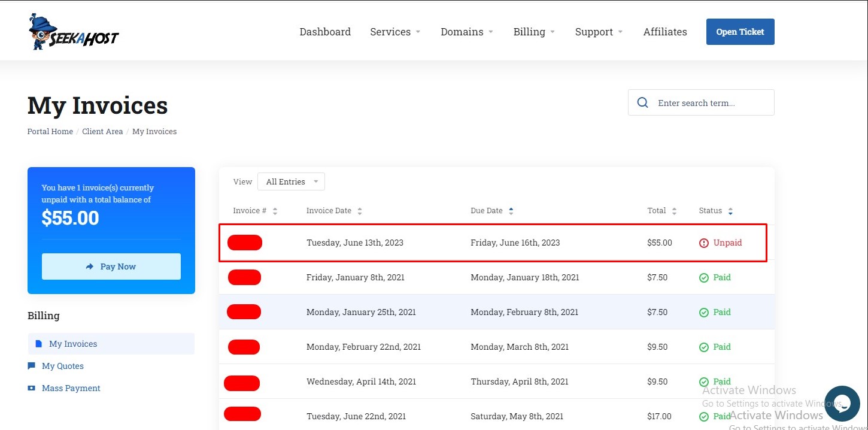Sort by Status column arrows

(730, 211)
